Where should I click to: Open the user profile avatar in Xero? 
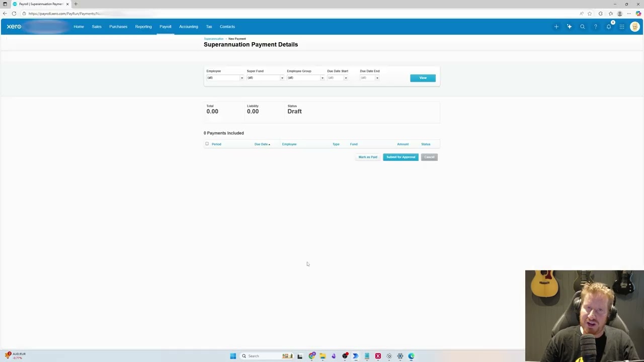634,27
